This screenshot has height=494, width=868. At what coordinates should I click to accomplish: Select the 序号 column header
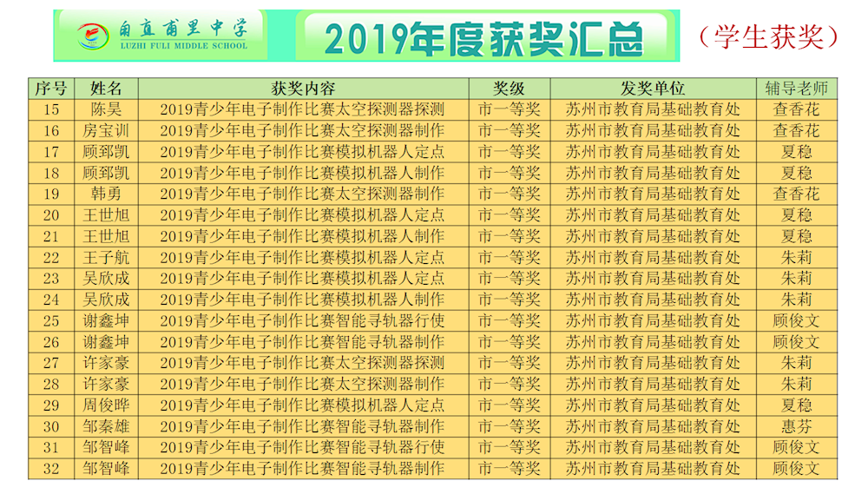pos(51,89)
